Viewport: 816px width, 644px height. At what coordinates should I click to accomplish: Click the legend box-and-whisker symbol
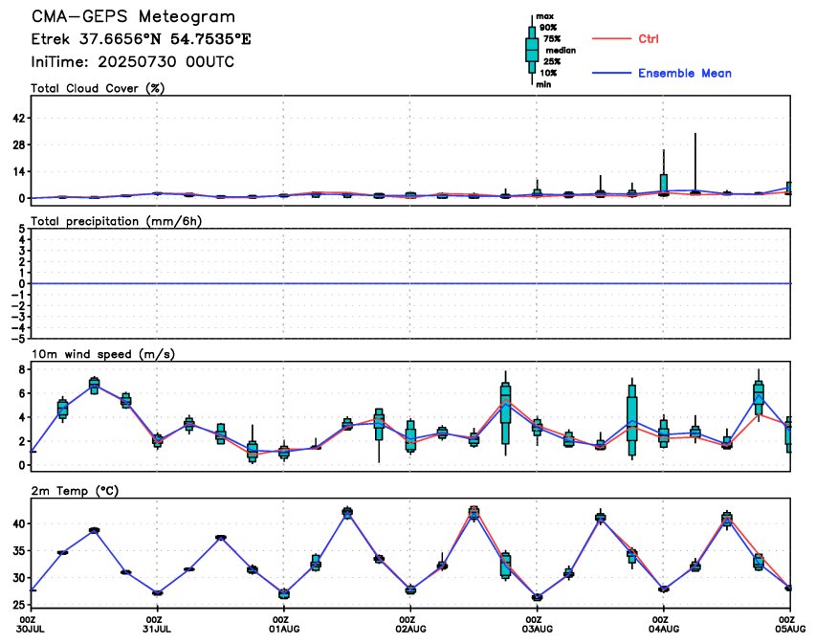[532, 50]
